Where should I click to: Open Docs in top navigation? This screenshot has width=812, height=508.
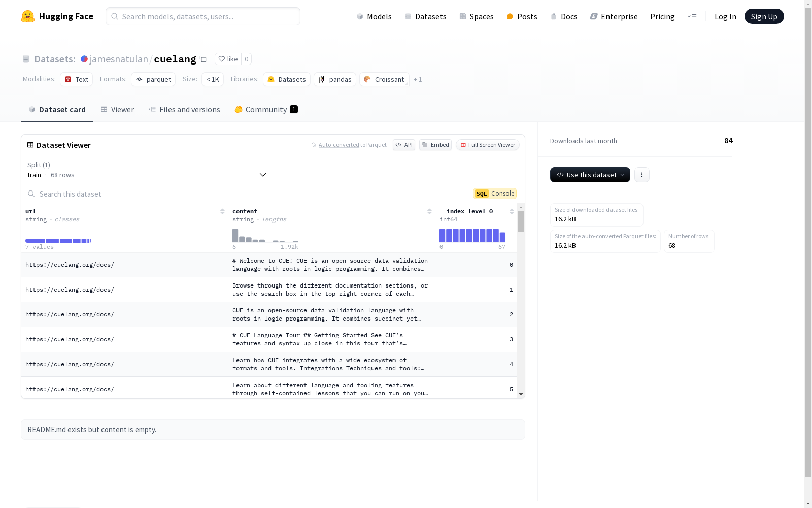[x=564, y=16]
